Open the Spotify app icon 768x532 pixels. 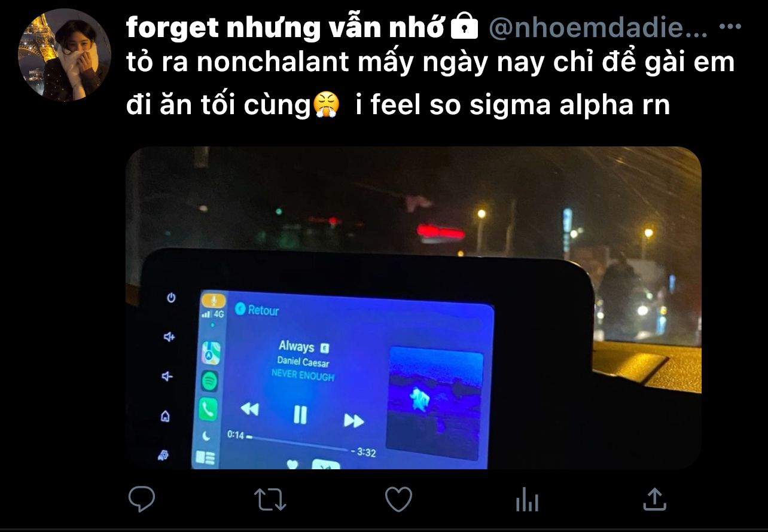coord(209,380)
